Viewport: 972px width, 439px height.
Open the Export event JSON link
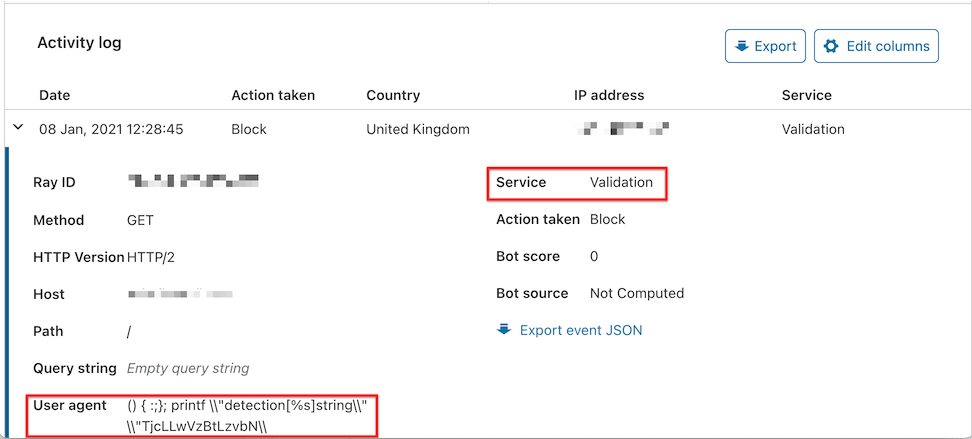click(580, 330)
